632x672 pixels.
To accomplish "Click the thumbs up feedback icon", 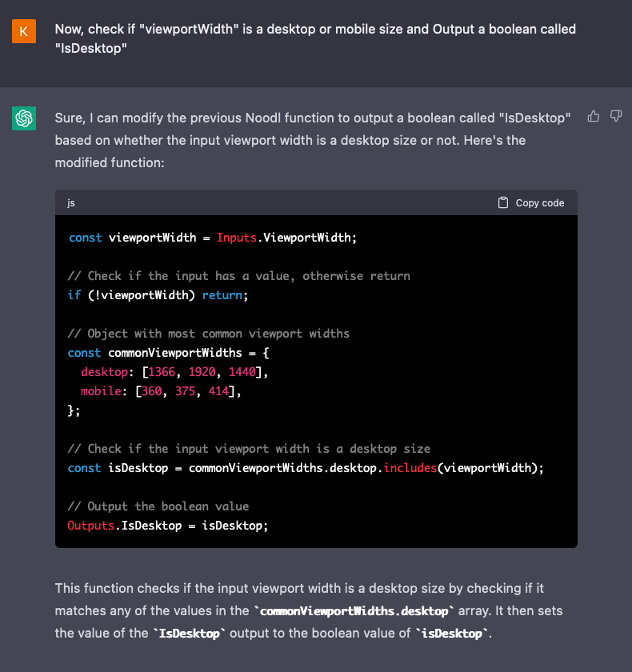I will pyautogui.click(x=594, y=117).
